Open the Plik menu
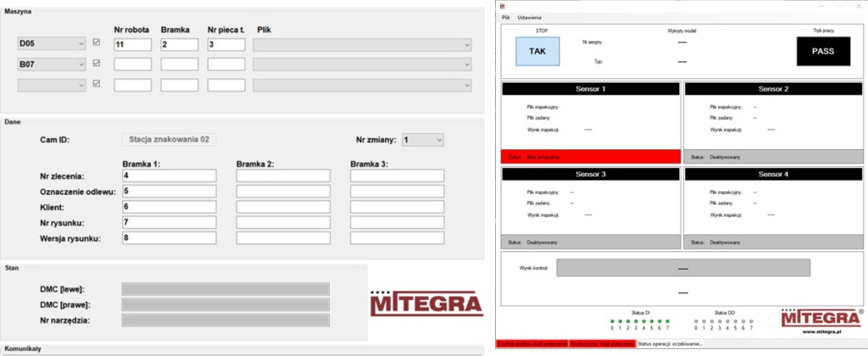This screenshot has height=356, width=868. [x=505, y=18]
